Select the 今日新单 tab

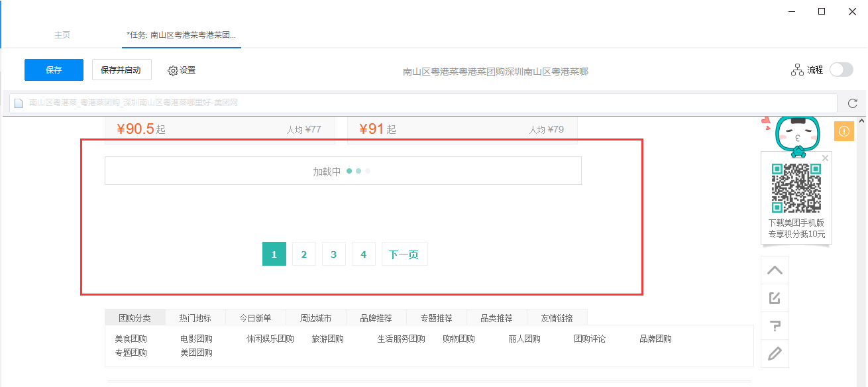256,317
